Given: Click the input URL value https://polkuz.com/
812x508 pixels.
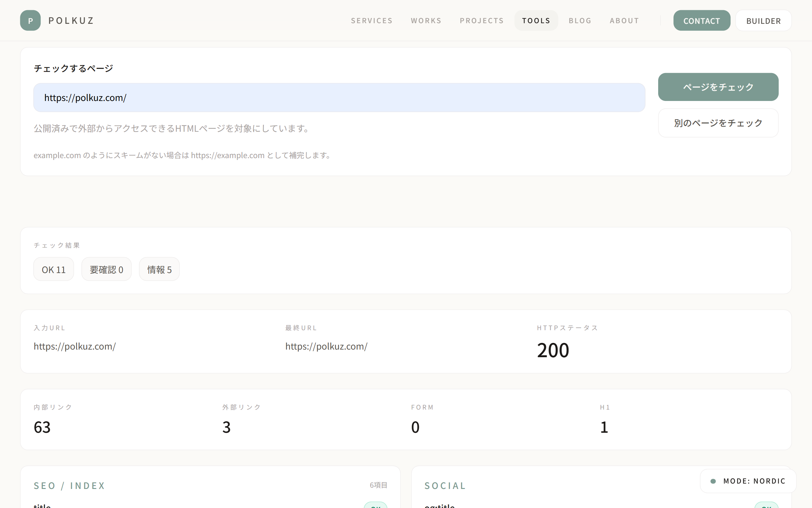Looking at the screenshot, I should [75, 346].
